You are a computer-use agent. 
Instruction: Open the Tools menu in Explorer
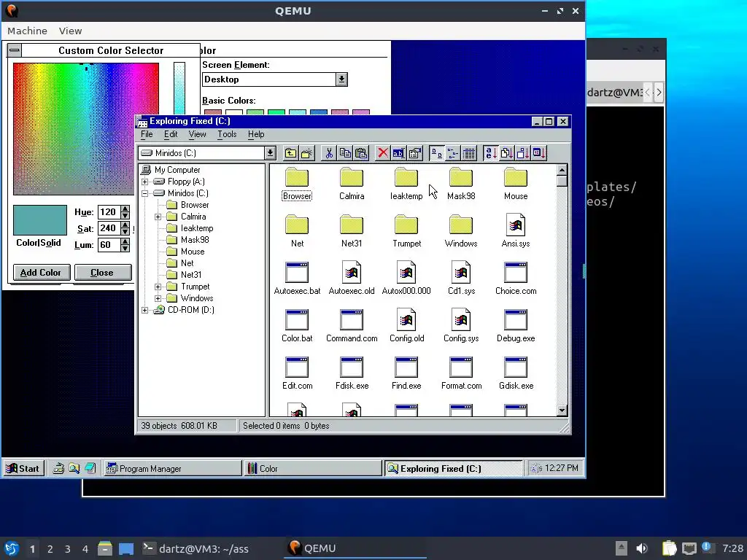pos(227,134)
